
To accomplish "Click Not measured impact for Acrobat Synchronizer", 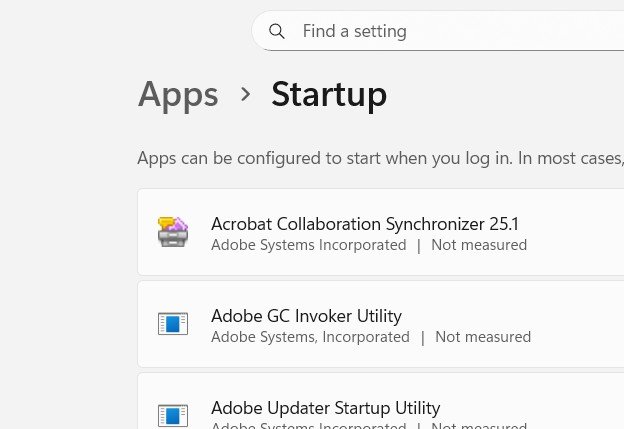I will [479, 245].
